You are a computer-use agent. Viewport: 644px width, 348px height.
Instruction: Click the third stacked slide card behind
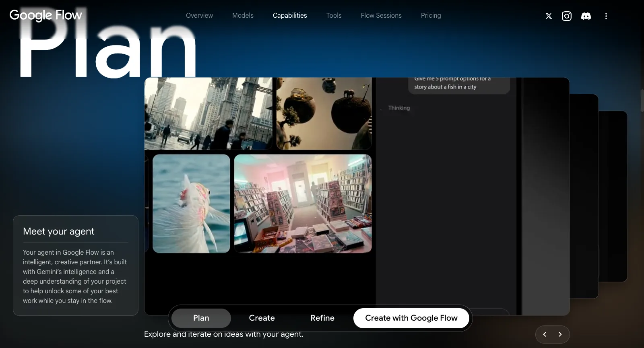(613, 196)
